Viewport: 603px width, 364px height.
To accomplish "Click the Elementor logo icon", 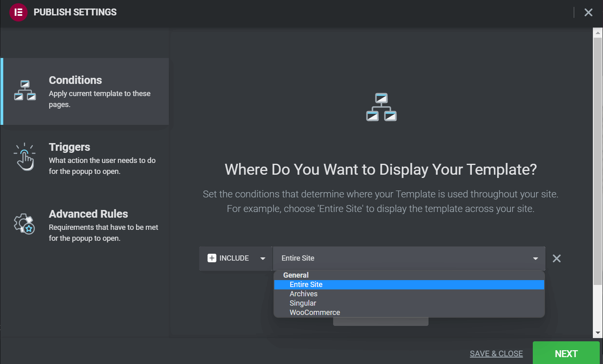I will click(18, 12).
